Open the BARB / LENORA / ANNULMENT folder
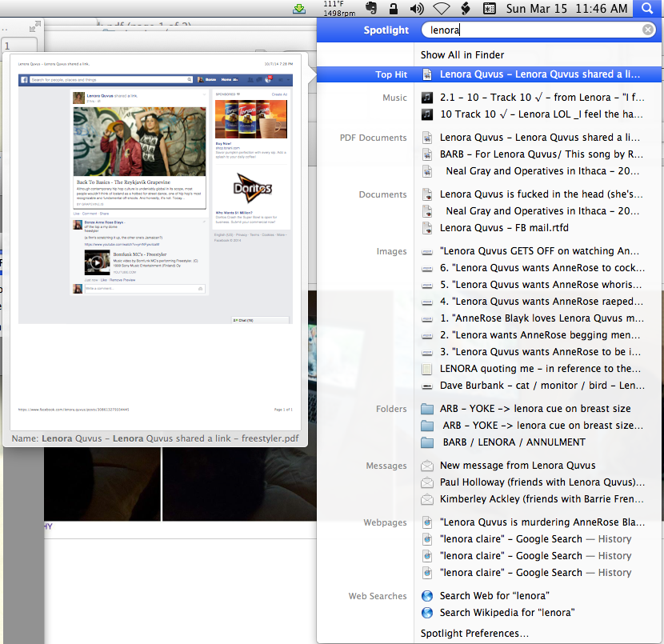The width and height of the screenshot is (664, 644). point(512,442)
